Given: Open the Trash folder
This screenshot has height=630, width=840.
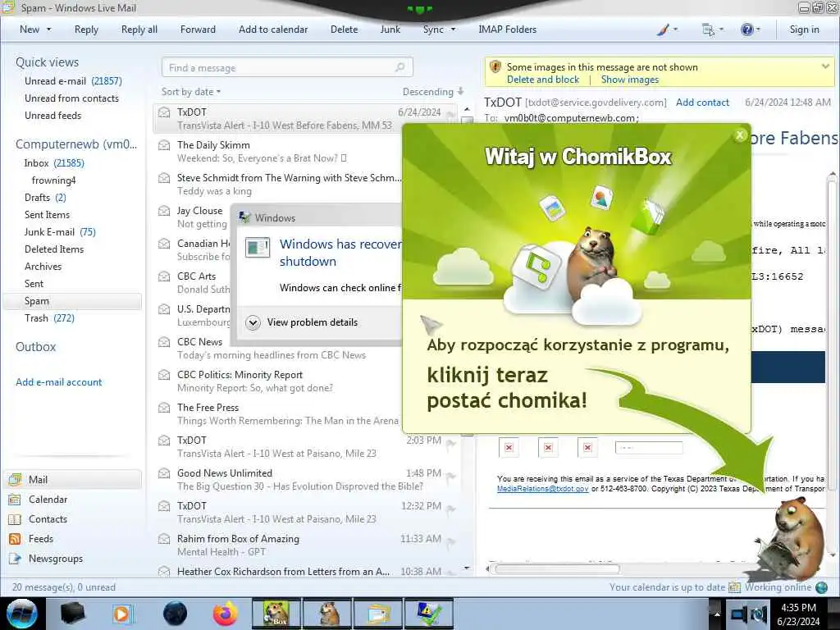Looking at the screenshot, I should pyautogui.click(x=49, y=317).
